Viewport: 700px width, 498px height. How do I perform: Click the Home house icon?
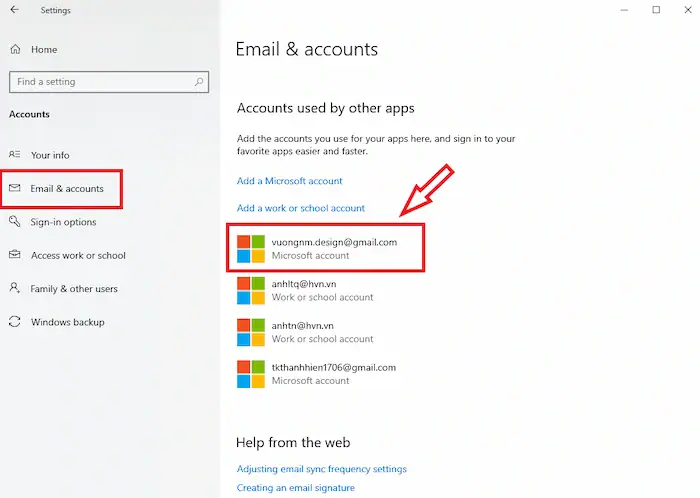pos(15,49)
